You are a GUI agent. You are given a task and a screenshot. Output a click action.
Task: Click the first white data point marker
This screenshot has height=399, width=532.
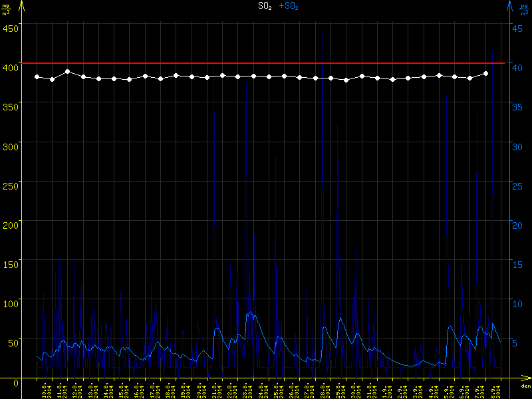(37, 77)
